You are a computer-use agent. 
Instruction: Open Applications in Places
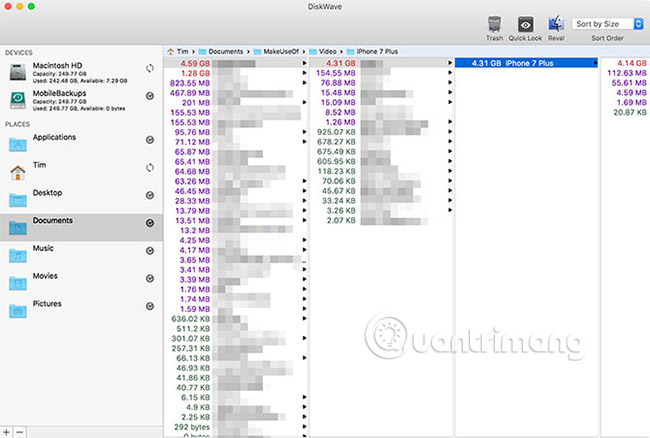[x=80, y=143]
